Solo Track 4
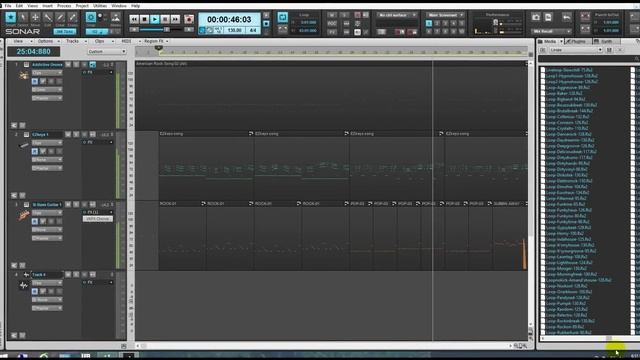 click(76, 274)
